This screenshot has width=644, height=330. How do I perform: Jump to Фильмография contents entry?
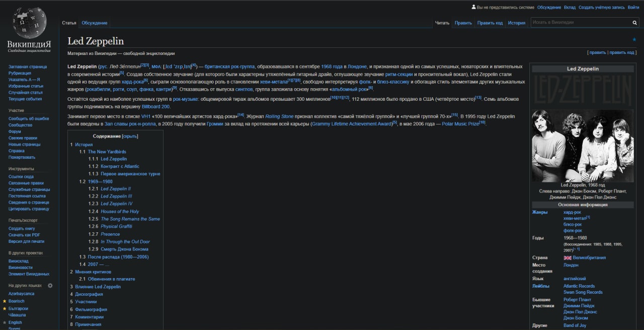point(91,309)
